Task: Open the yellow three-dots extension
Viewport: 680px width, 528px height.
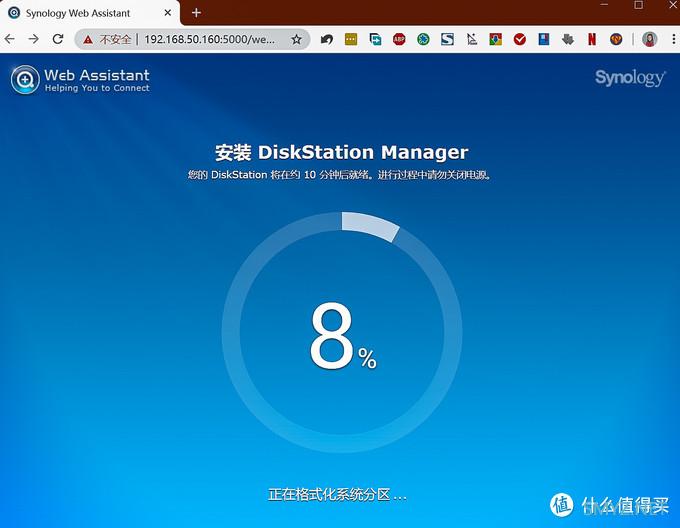Action: coord(351,39)
